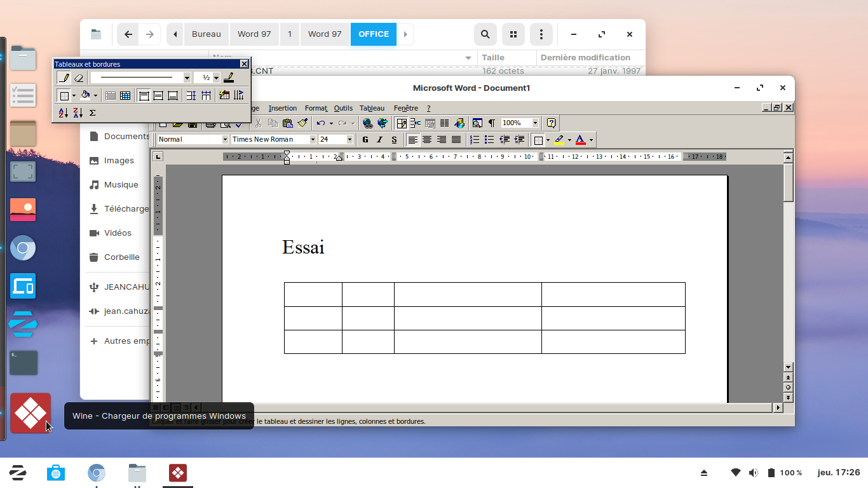Click the font color red A button

point(580,140)
